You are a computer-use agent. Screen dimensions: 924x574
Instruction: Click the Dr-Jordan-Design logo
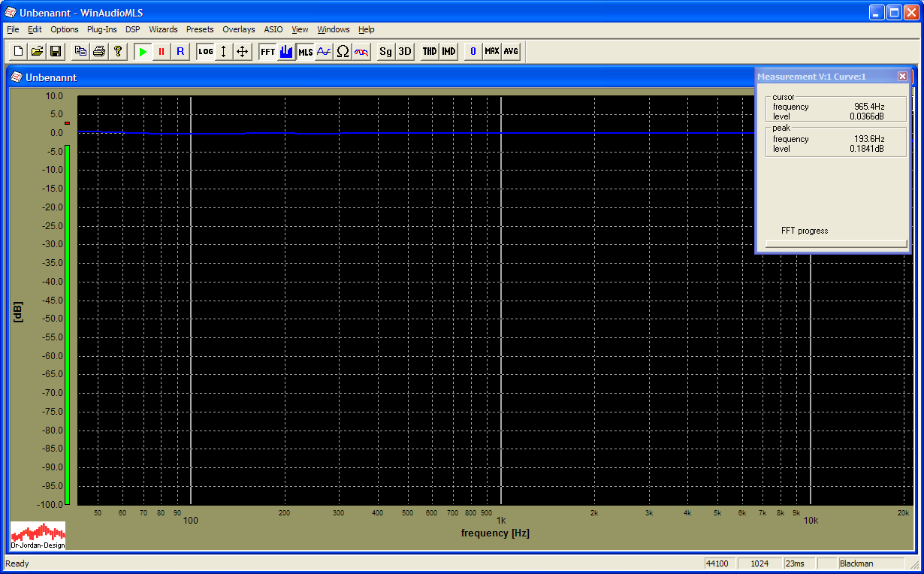(38, 536)
